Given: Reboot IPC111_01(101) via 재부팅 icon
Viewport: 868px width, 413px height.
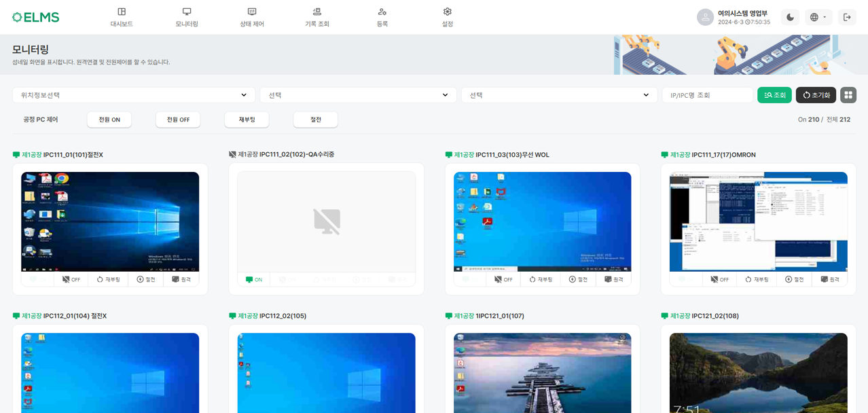Looking at the screenshot, I should [109, 279].
